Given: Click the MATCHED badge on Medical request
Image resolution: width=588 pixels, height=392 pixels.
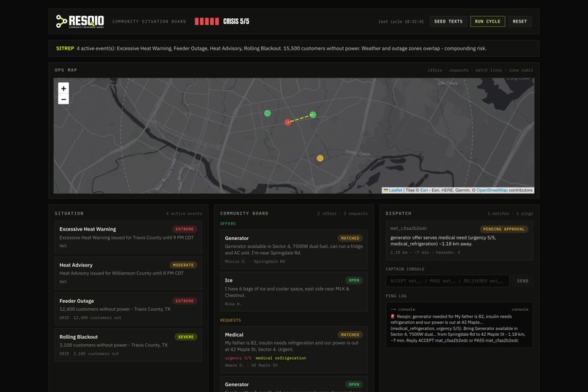Looking at the screenshot, I should [x=350, y=334].
